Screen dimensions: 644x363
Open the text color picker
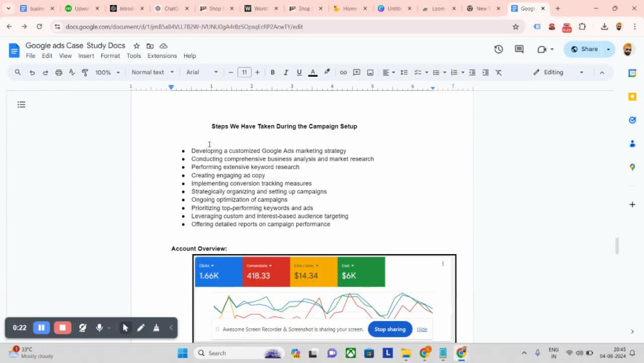click(313, 72)
